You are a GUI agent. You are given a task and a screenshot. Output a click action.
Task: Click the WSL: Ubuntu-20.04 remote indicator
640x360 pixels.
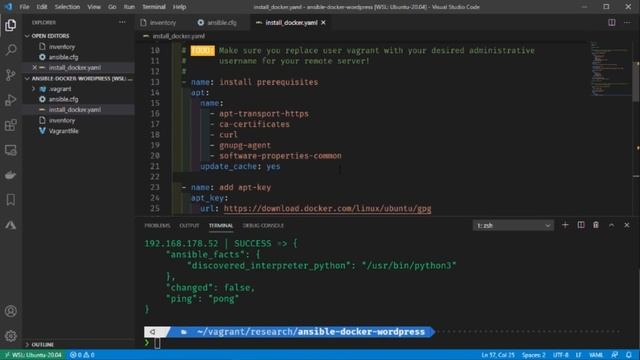(x=33, y=355)
